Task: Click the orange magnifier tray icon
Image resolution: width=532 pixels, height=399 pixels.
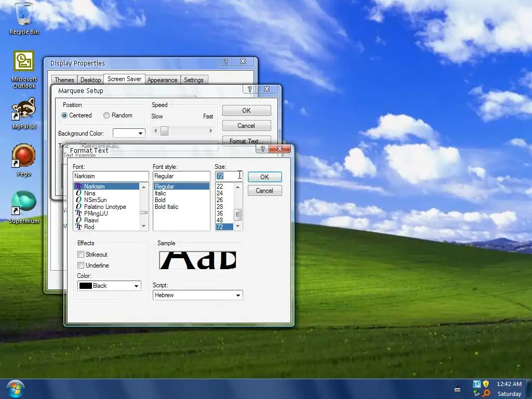Action: [x=486, y=393]
